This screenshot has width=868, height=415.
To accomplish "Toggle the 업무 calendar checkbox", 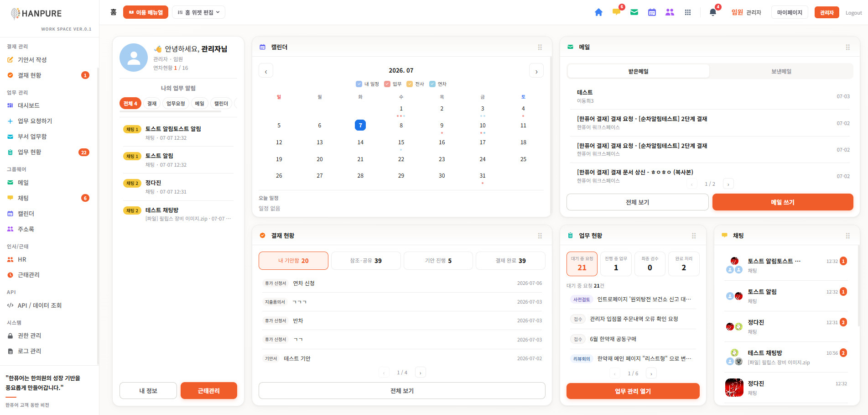I will (387, 84).
